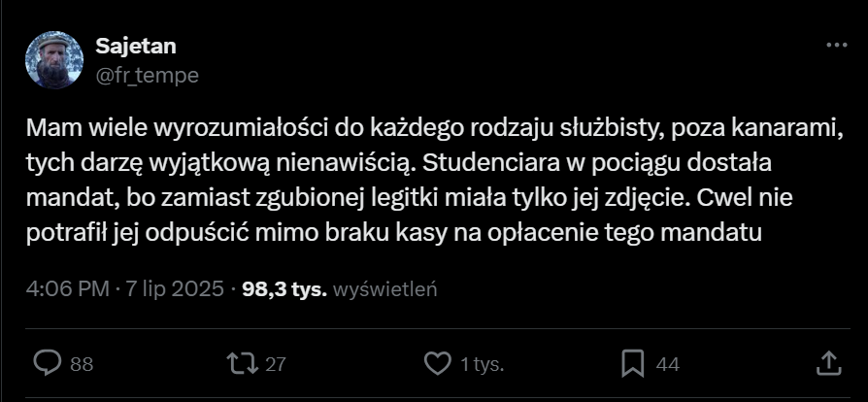
Task: Click the 88 replies count
Action: tap(82, 364)
